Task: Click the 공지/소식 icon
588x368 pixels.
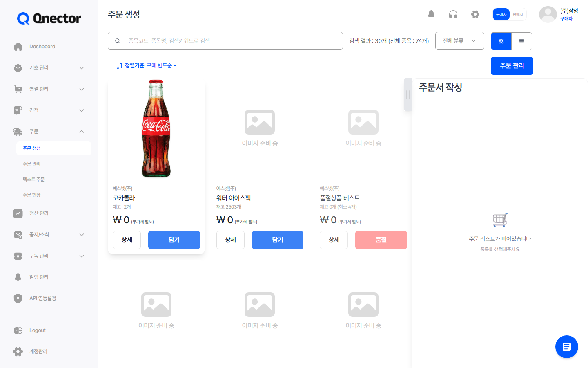Action: coord(18,235)
